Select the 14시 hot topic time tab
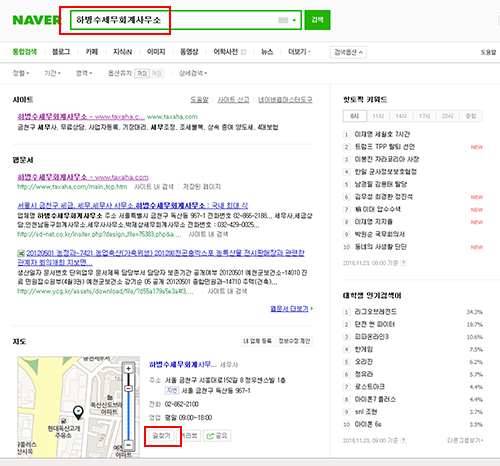 (401, 116)
